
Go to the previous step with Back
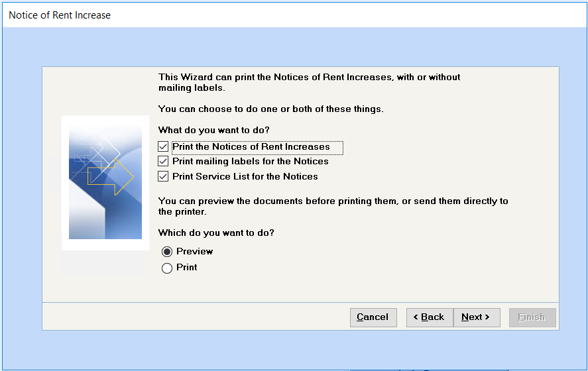coord(430,317)
